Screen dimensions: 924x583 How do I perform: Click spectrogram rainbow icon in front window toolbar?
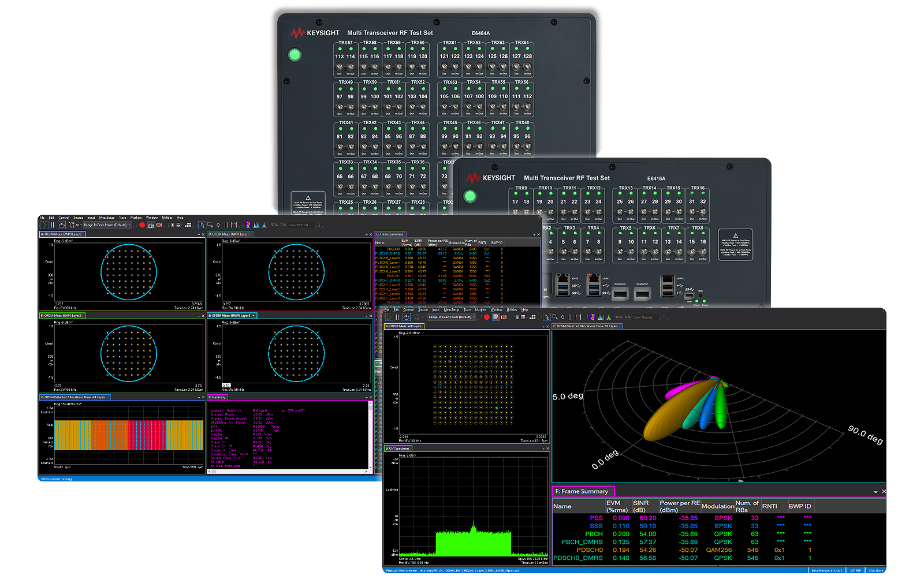point(593,317)
